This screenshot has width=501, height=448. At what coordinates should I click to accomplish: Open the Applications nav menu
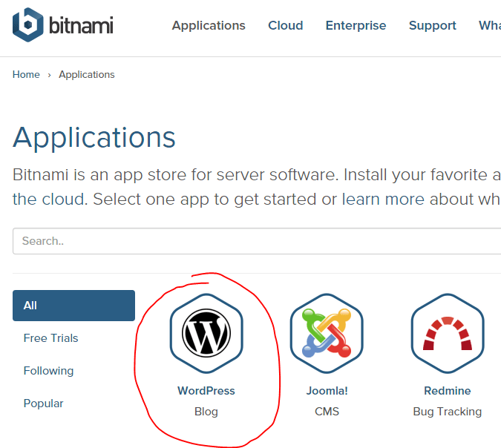(x=209, y=25)
